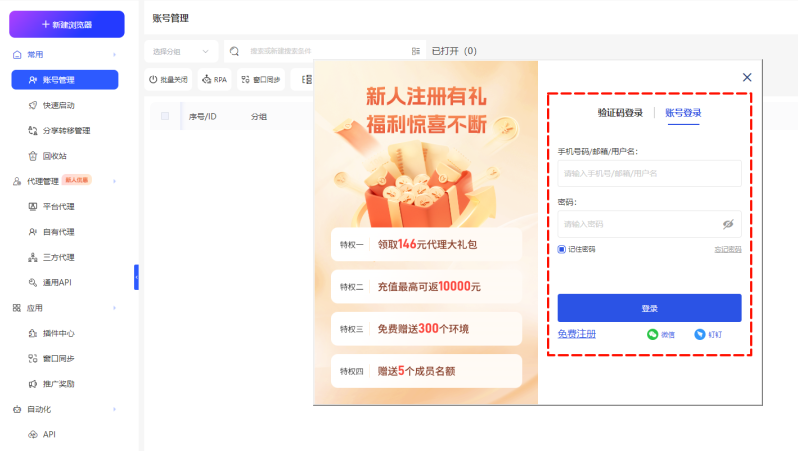Open the Select Group (选择分组) dropdown
This screenshot has height=451, width=798.
point(181,51)
